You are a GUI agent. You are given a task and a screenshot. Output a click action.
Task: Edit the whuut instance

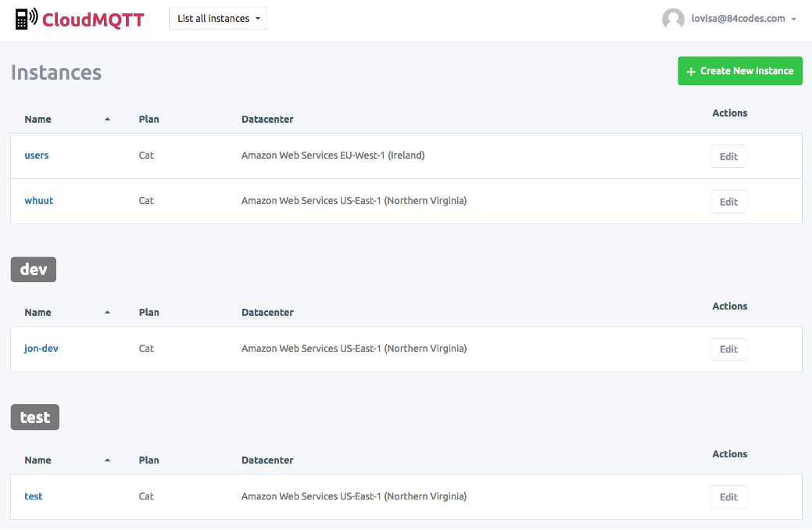[728, 202]
